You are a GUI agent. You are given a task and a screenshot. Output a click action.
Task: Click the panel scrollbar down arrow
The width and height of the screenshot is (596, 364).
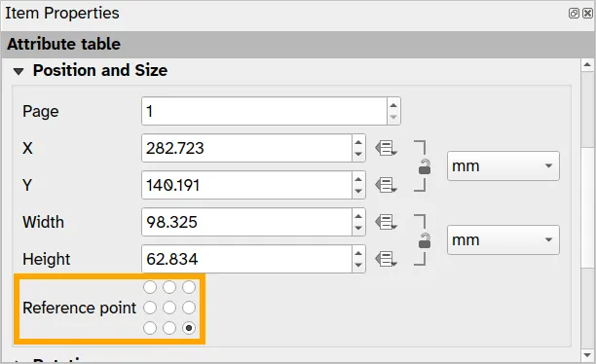click(x=587, y=355)
